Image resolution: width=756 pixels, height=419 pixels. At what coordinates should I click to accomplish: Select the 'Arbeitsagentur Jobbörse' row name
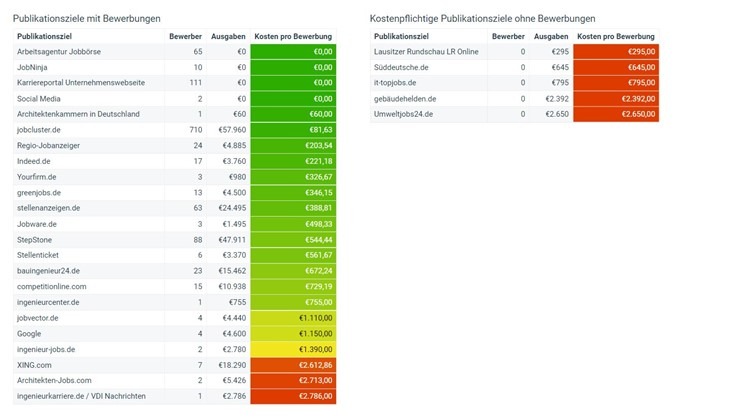[x=59, y=52]
